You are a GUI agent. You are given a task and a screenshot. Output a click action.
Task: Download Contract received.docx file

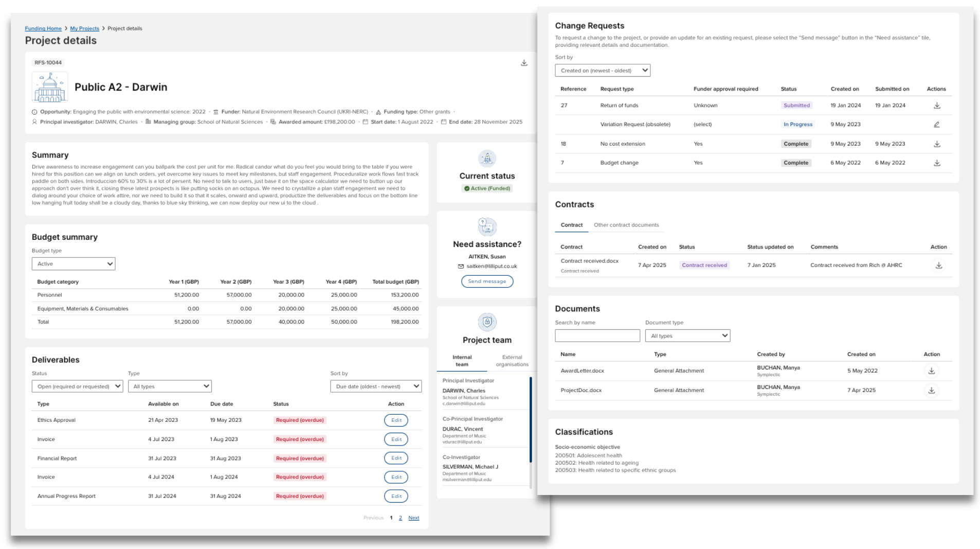click(938, 265)
